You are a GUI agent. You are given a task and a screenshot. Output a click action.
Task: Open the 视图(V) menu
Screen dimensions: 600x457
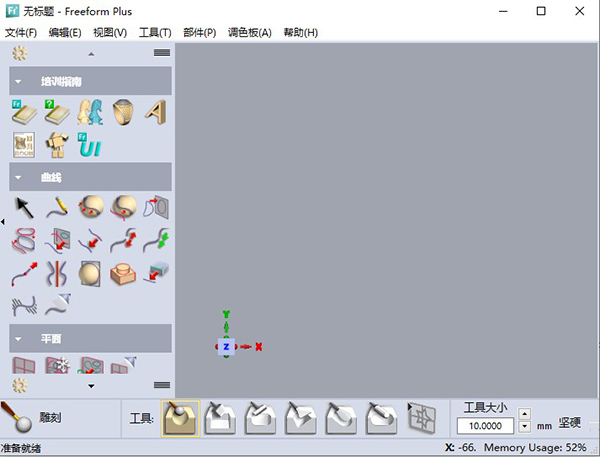[x=110, y=33]
